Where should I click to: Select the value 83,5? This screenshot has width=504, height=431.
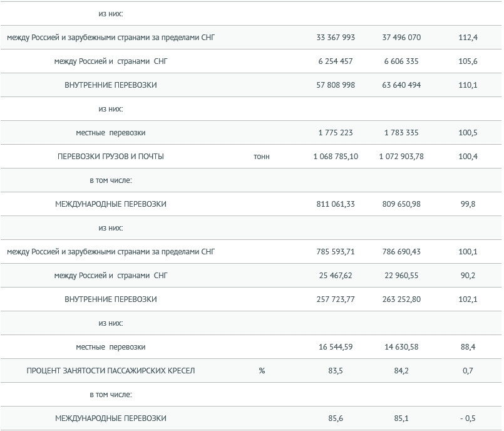coord(336,370)
